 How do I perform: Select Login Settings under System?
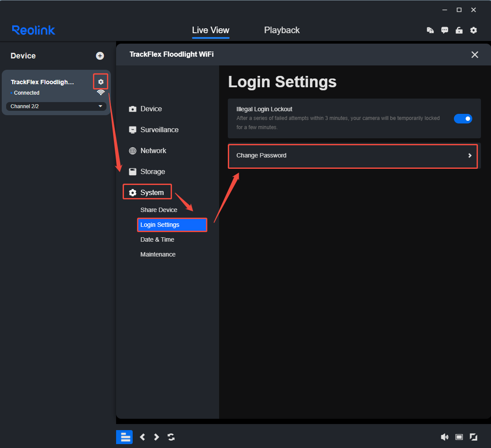click(172, 225)
